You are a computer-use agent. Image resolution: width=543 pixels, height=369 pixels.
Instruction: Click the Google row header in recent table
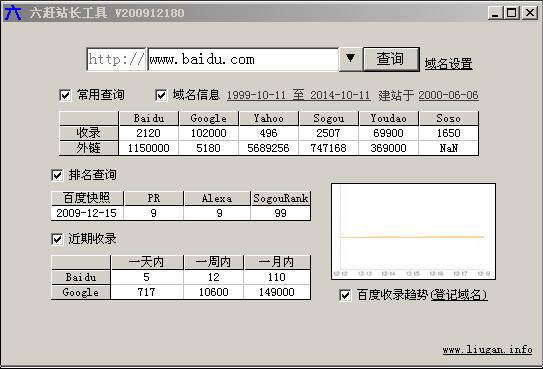coord(81,292)
